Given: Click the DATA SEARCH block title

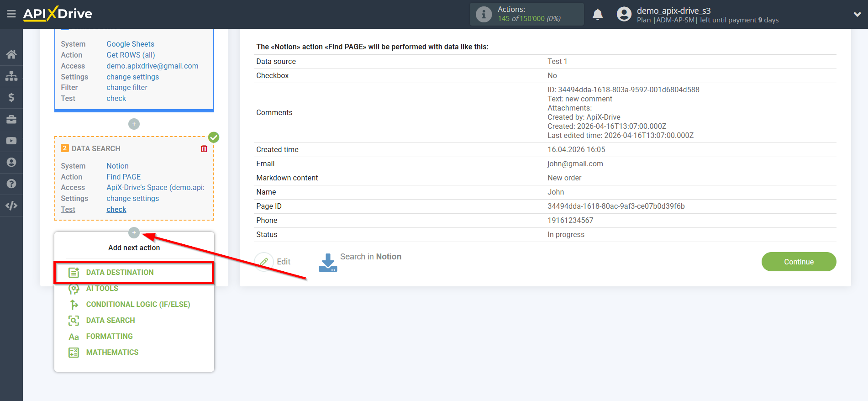Looking at the screenshot, I should point(96,148).
